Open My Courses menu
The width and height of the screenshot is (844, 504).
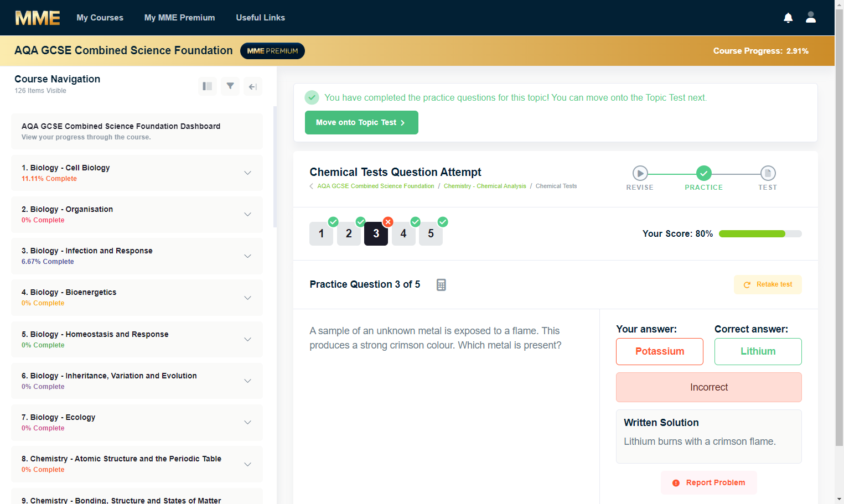click(x=100, y=18)
